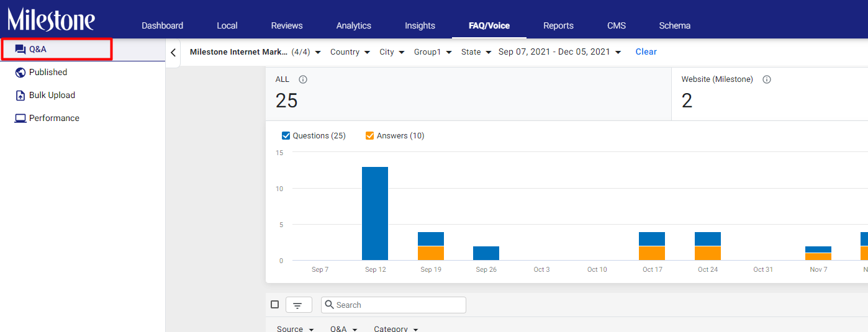The width and height of the screenshot is (868, 332).
Task: Click the info icon next to ALL
Action: tap(303, 79)
